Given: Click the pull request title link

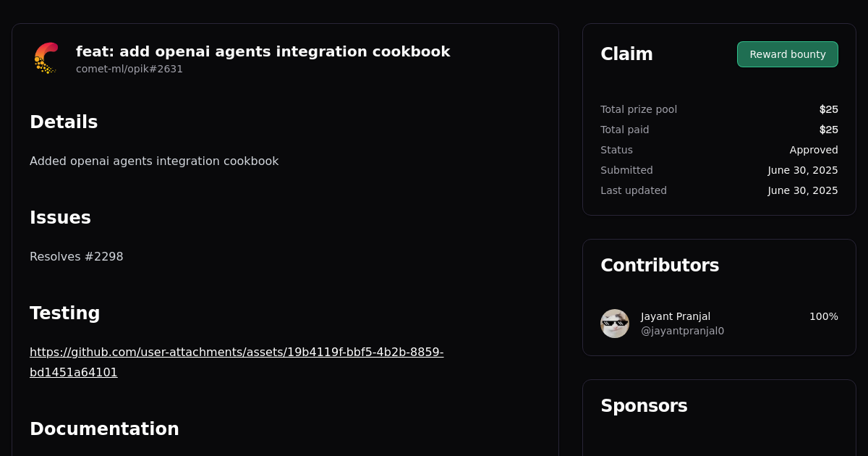Looking at the screenshot, I should [x=263, y=51].
